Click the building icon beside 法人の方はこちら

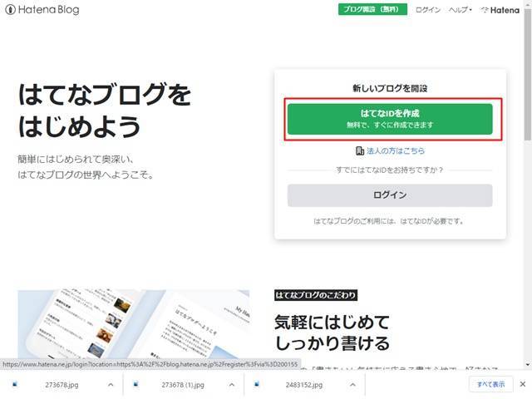[360, 150]
